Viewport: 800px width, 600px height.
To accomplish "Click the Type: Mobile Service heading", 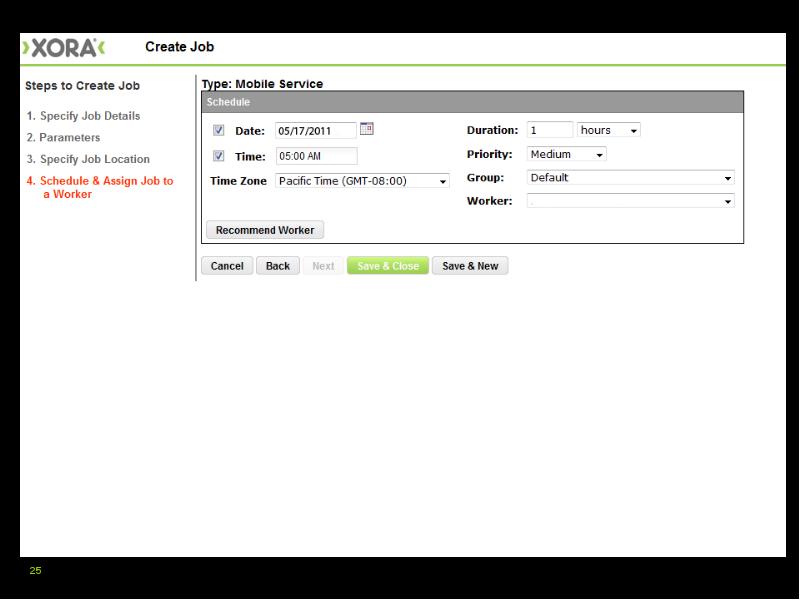I will pyautogui.click(x=262, y=84).
